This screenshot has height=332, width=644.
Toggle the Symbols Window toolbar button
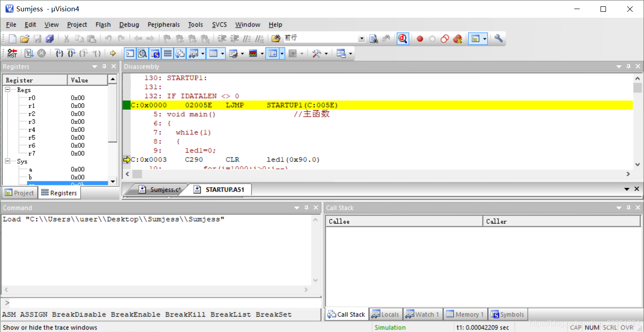pos(155,54)
